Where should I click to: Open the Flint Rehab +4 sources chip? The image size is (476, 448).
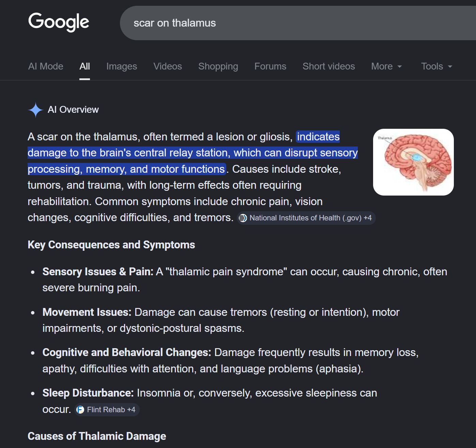click(107, 410)
